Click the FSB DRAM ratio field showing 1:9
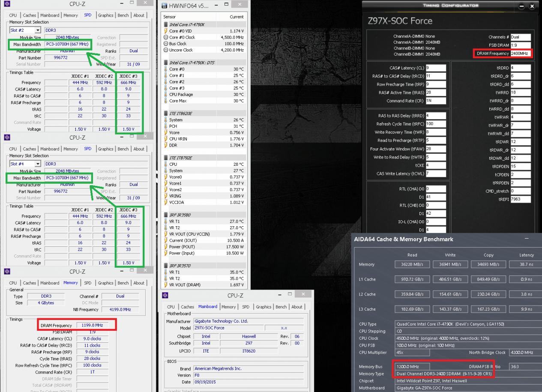 pos(521,45)
